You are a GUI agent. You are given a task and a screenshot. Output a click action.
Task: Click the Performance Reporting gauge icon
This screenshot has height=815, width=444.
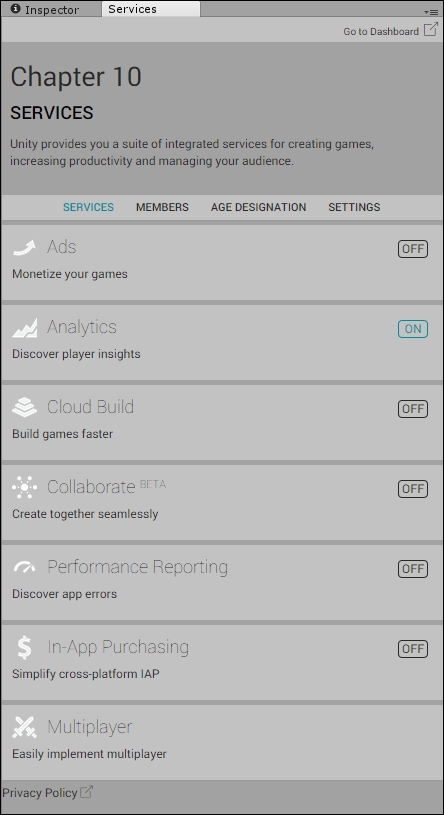pos(24,567)
